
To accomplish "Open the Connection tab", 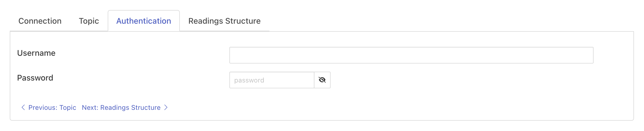I will (40, 21).
